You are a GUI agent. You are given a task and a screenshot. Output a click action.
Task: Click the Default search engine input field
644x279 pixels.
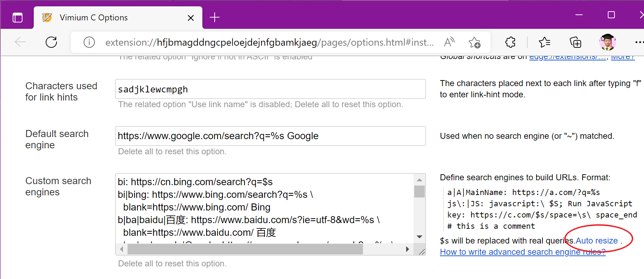tap(270, 136)
